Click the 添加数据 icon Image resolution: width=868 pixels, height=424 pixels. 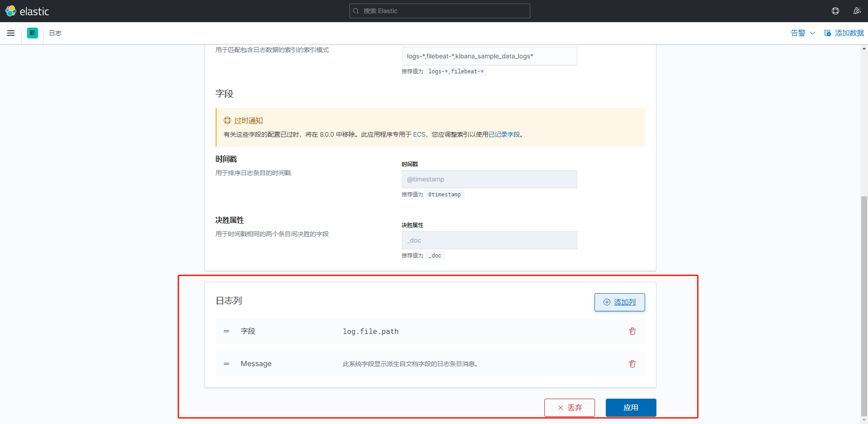coord(827,33)
